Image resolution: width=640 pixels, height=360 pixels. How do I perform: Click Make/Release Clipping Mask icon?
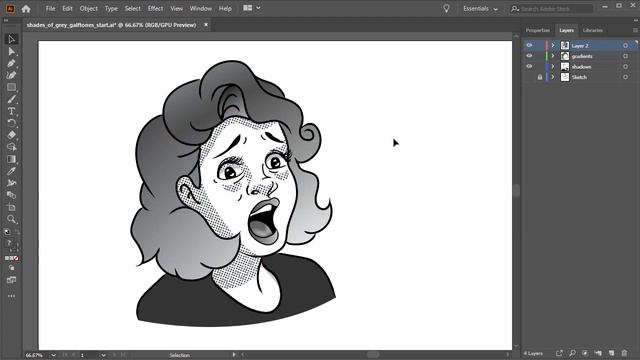coord(585,353)
